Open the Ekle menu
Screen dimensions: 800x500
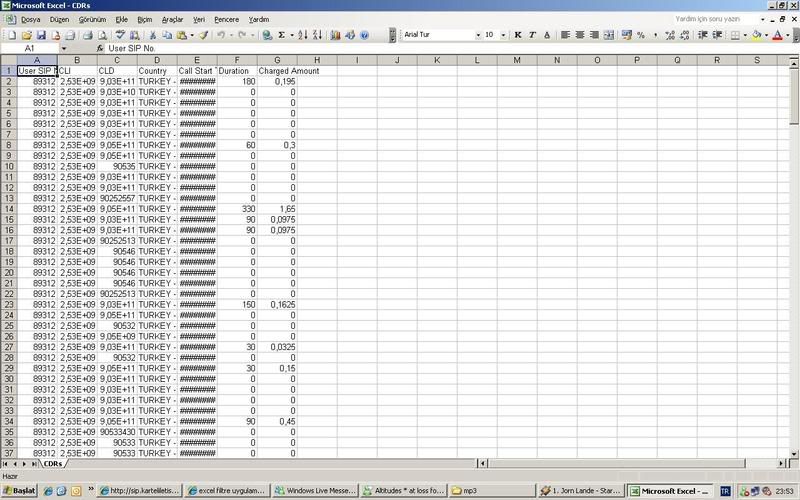[121, 19]
